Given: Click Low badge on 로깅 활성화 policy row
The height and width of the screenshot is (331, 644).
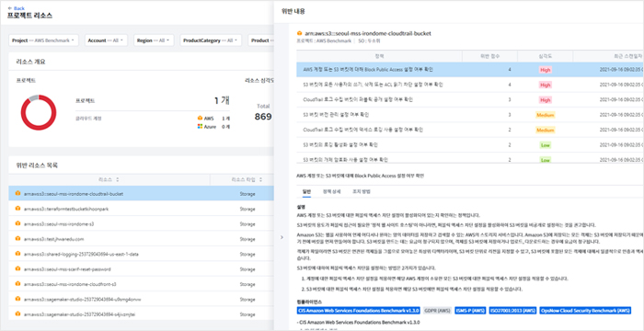Looking at the screenshot, I should click(546, 145).
